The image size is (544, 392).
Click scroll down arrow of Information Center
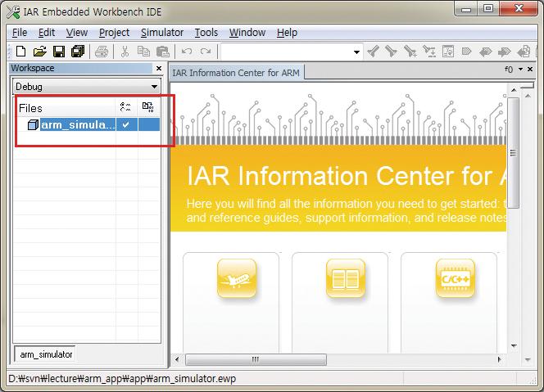pos(514,345)
